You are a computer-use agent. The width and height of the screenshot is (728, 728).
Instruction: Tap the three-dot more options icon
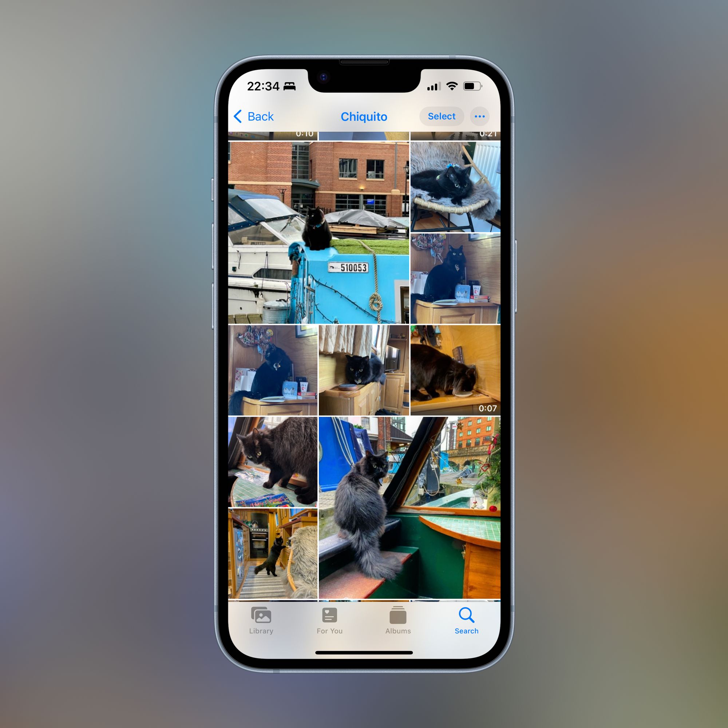479,116
